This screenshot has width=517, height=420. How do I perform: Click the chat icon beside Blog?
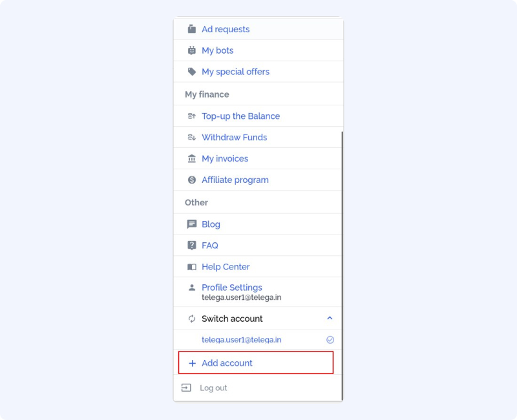coord(191,224)
